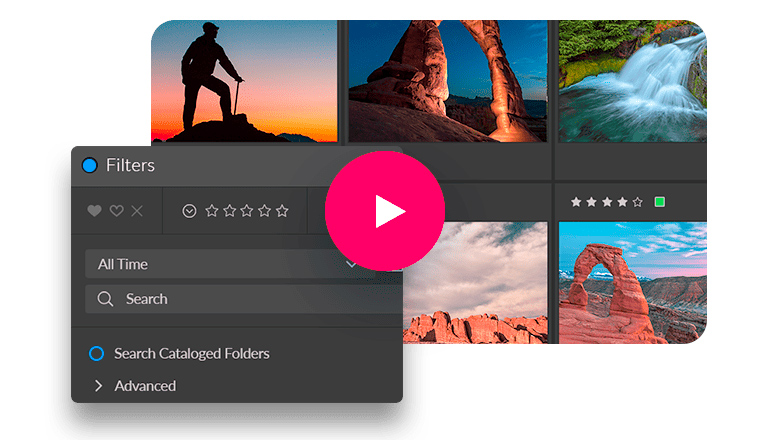
Task: Click the magnifying glass search icon
Action: 105,299
